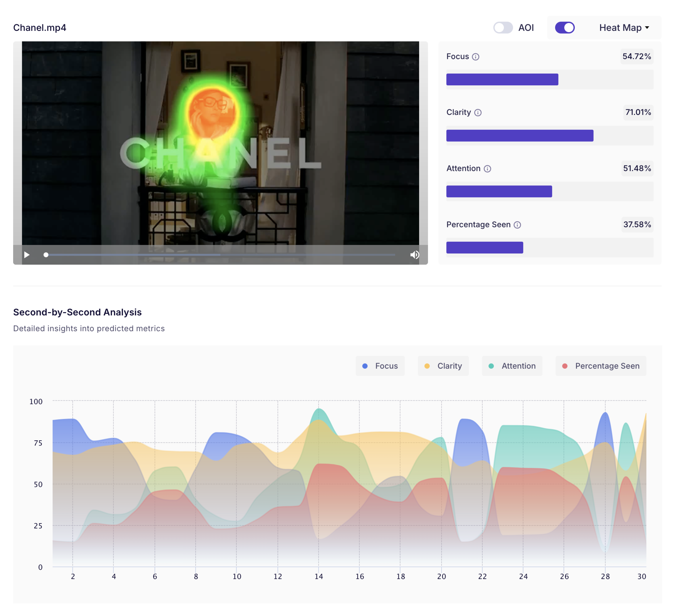Click the info icon next to Attention
674x616 pixels.
coord(487,169)
